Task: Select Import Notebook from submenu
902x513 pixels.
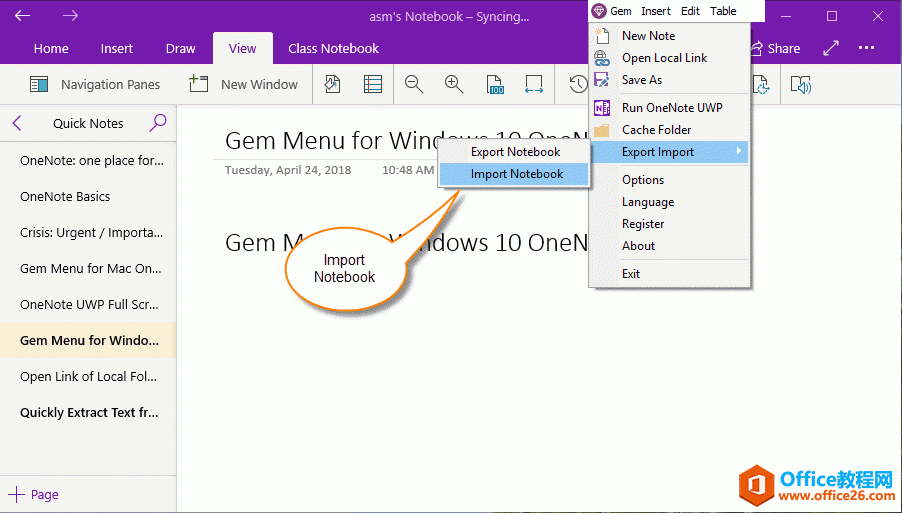Action: click(516, 174)
